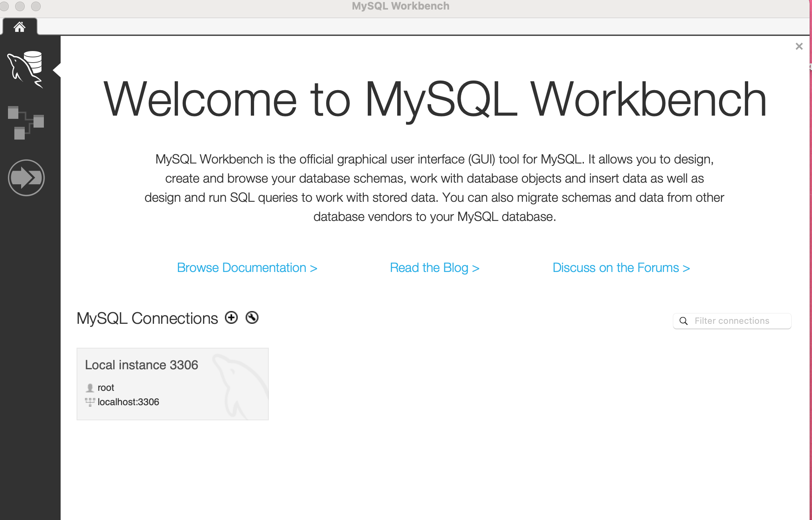Click the magnifier icon in filter box
The image size is (812, 520).
(x=684, y=321)
